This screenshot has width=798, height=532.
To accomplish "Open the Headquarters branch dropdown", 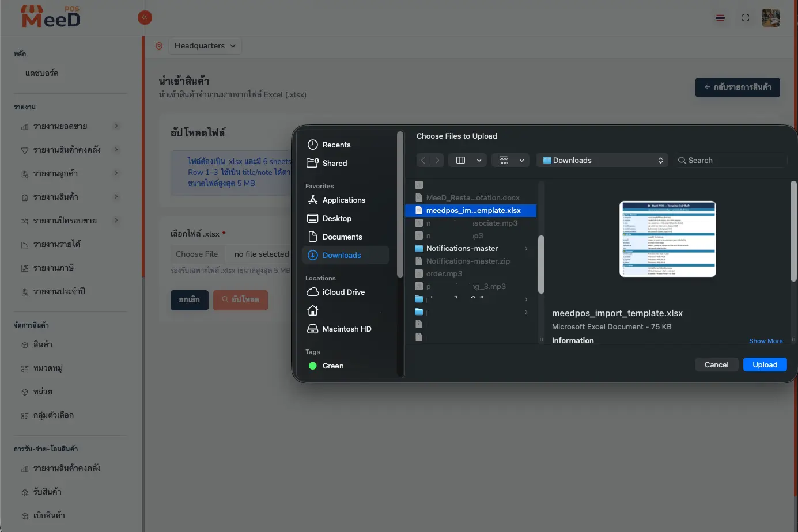I will click(x=205, y=46).
